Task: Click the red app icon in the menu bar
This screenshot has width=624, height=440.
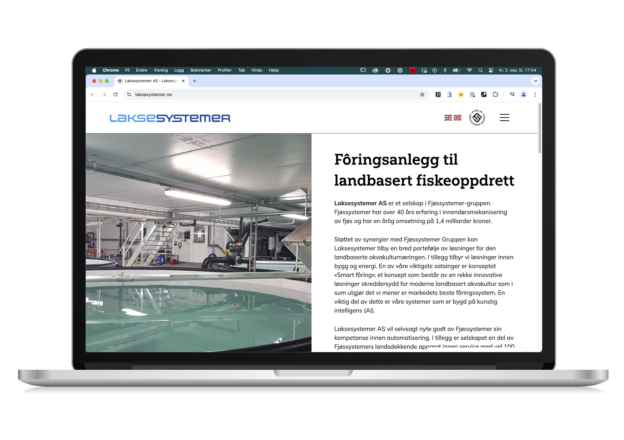Action: pyautogui.click(x=412, y=70)
